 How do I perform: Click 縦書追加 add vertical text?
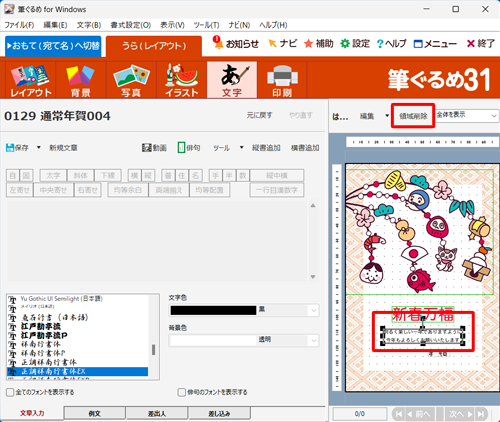[x=266, y=148]
